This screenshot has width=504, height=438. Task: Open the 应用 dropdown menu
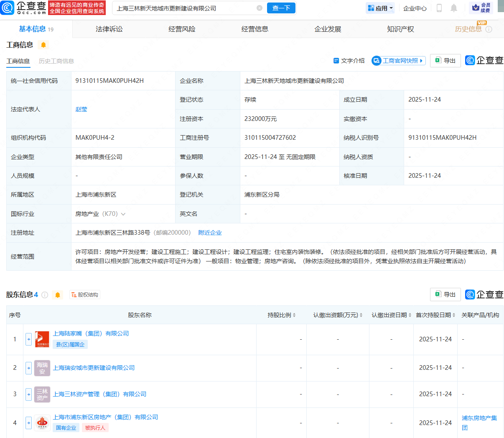coord(380,8)
